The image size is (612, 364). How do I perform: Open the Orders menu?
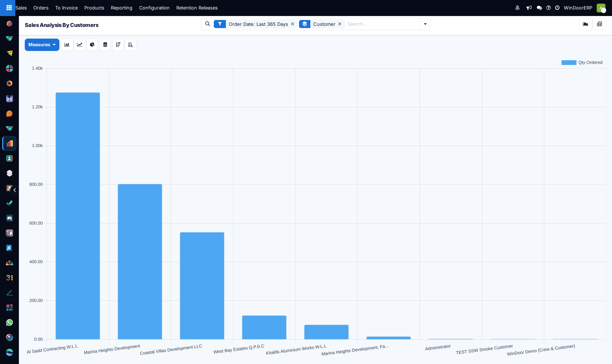[41, 8]
